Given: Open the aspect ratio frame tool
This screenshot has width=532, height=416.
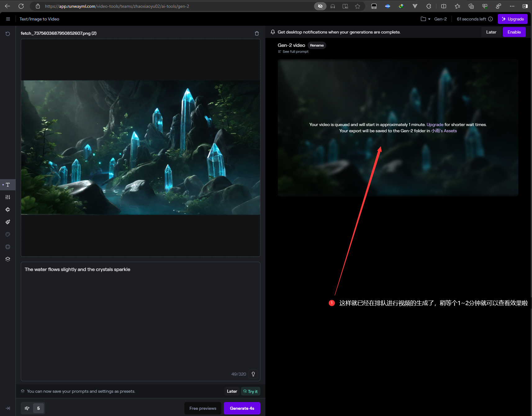Looking at the screenshot, I should (x=8, y=247).
